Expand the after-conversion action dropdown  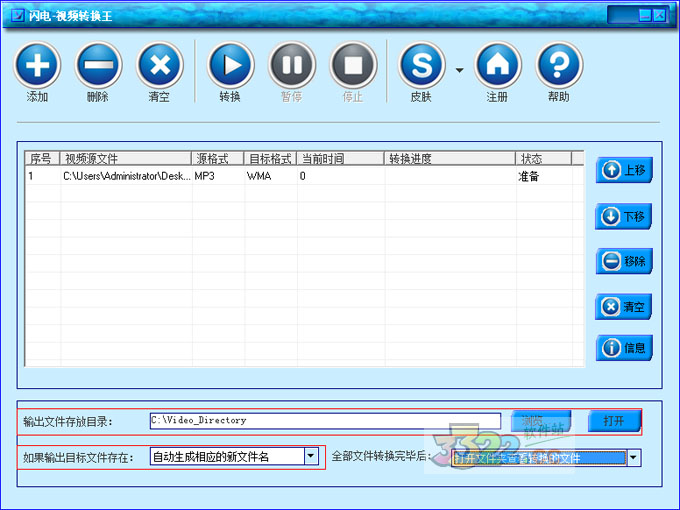[634, 458]
